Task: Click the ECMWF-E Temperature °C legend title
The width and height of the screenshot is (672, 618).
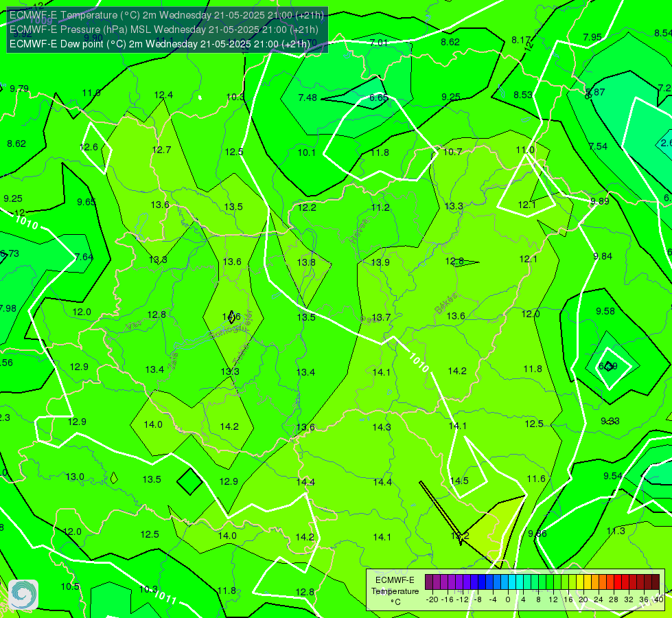Action: [x=395, y=591]
